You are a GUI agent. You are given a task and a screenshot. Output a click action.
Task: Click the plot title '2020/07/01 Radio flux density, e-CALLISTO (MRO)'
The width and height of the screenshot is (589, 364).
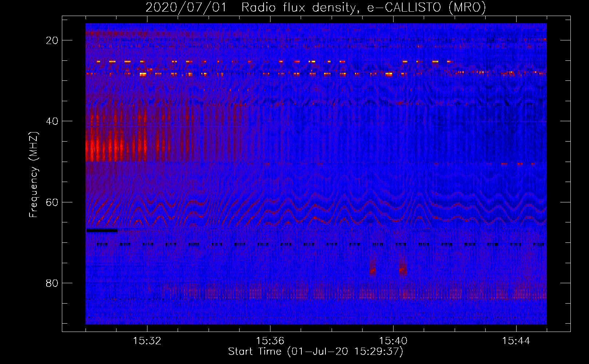(316, 8)
